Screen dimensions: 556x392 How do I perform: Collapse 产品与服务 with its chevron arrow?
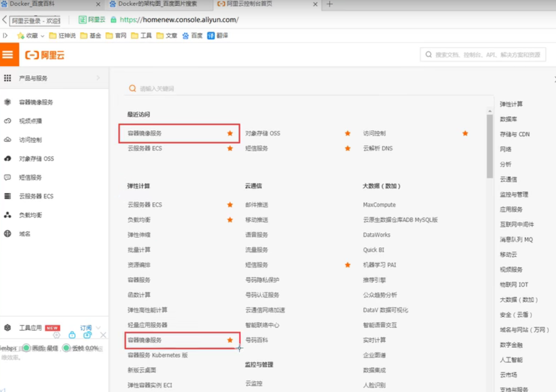[x=98, y=78]
